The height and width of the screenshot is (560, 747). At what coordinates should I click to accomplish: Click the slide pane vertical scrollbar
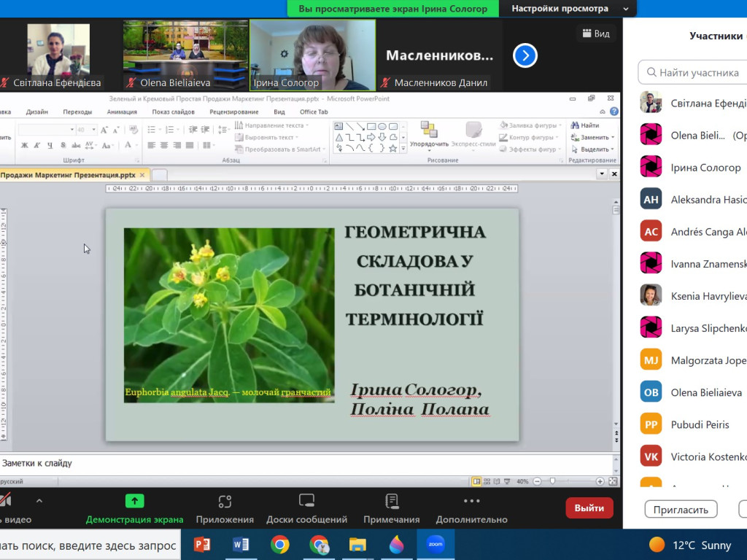(616, 314)
